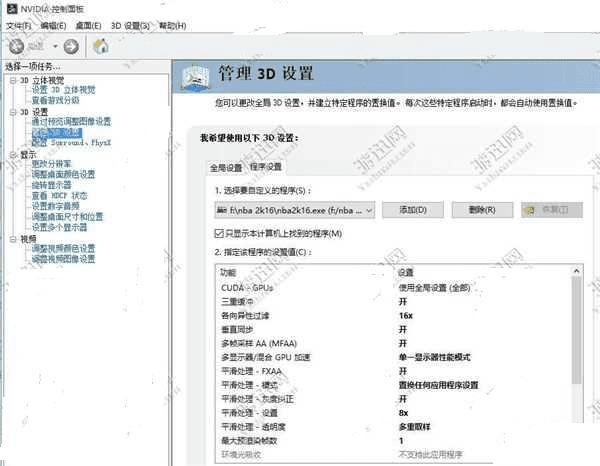Click the 添加(D) button
Viewport: 600px width, 466px height.
[413, 210]
